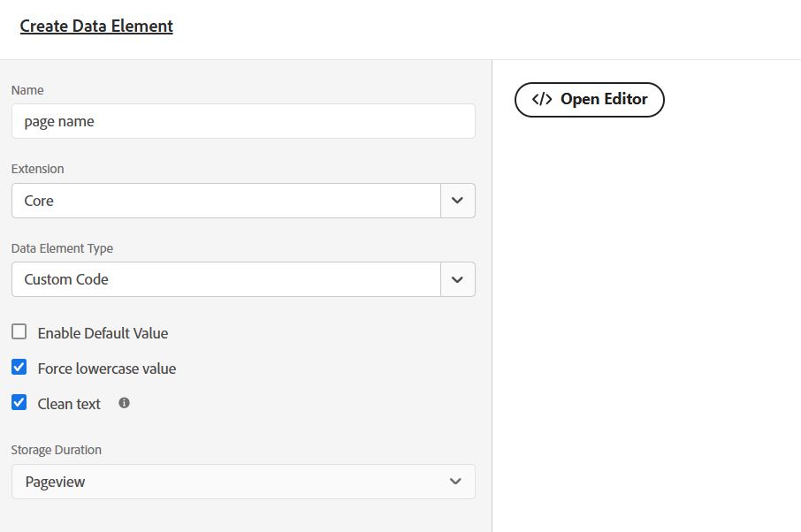This screenshot has height=532, width=801.
Task: Click the Extension field label
Action: coord(37,169)
